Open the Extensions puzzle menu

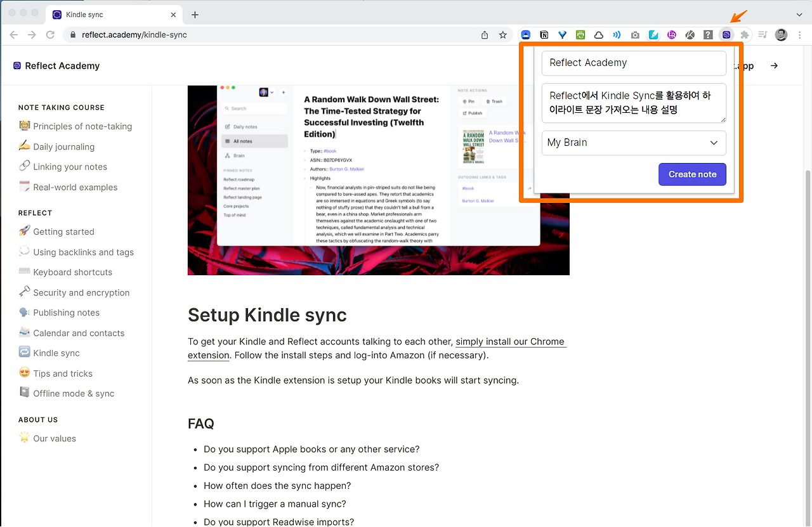click(745, 35)
